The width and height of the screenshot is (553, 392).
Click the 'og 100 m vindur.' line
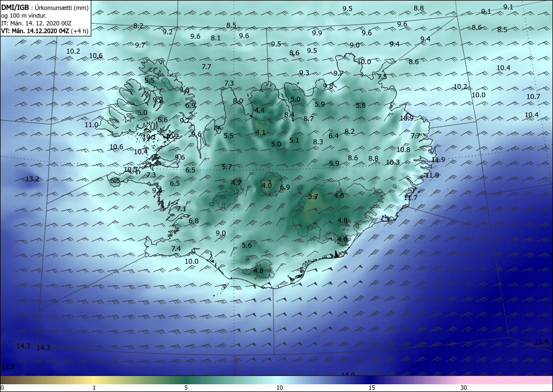24,16
